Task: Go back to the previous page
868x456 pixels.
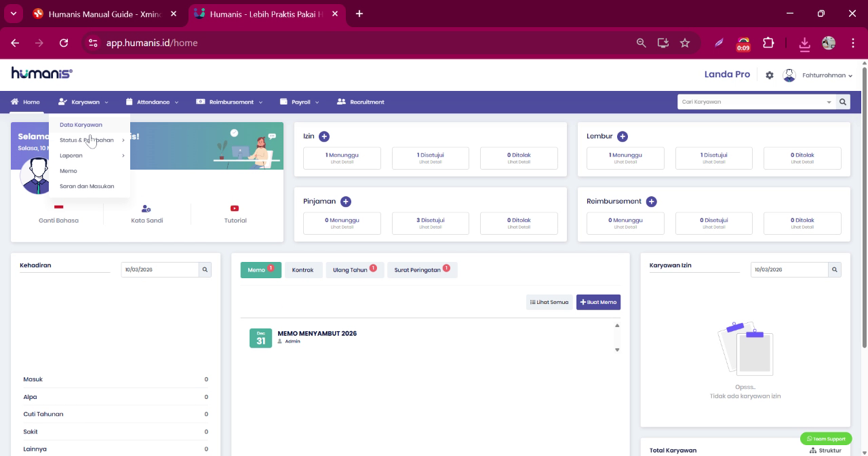Action: point(15,43)
